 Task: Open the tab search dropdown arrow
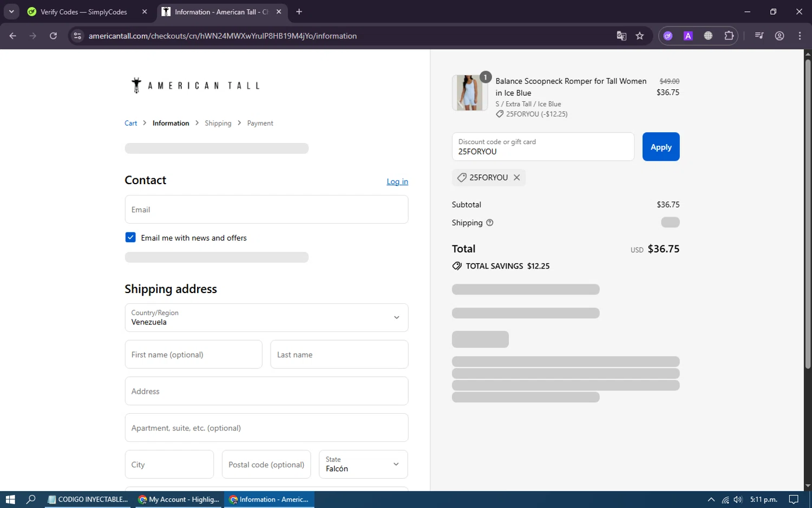point(11,11)
